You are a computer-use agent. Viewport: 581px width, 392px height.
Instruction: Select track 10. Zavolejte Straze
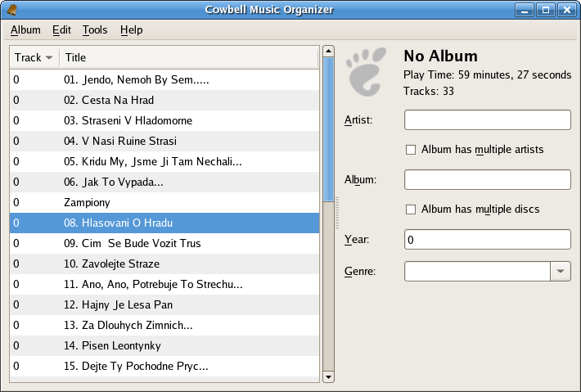point(164,264)
